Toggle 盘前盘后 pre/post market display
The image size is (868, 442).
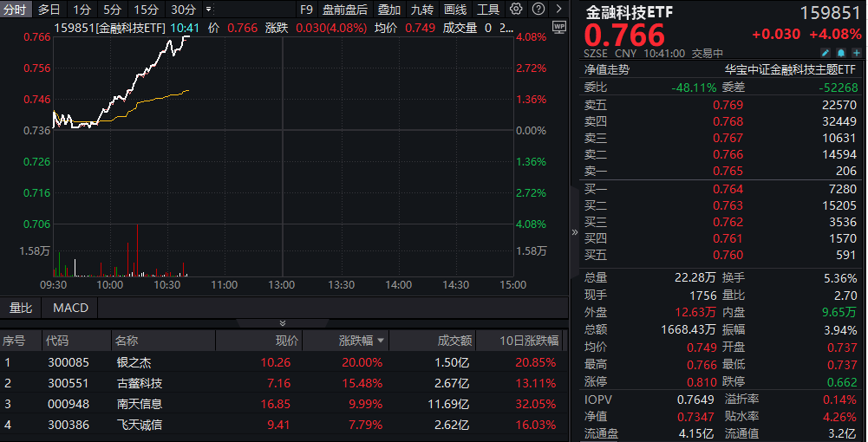[344, 10]
